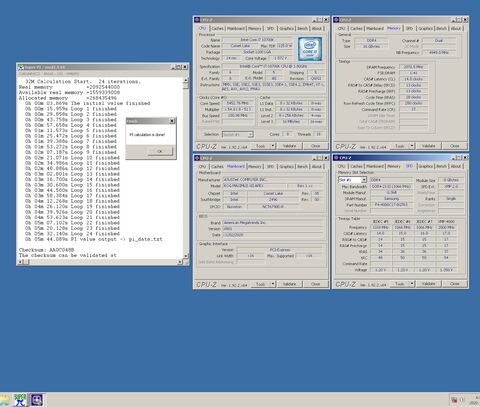Switch to Graphics tab in CPU-Z Memory window
Viewport: 480px width, 407px height.
coord(426,28)
